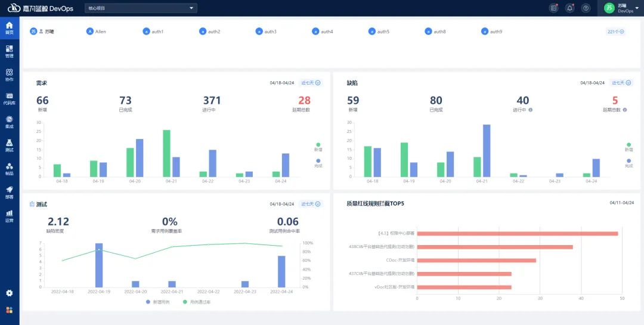The width and height of the screenshot is (644, 325).
Task: Go to 首页 in the sidebar
Action: coord(10,28)
